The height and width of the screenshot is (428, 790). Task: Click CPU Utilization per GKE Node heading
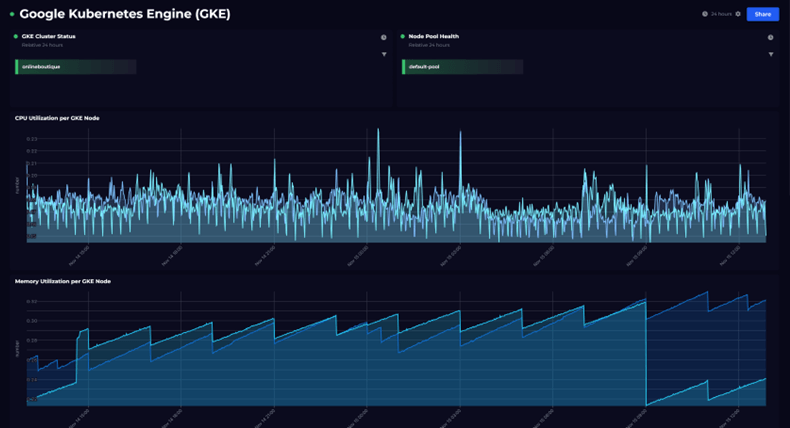click(x=57, y=118)
